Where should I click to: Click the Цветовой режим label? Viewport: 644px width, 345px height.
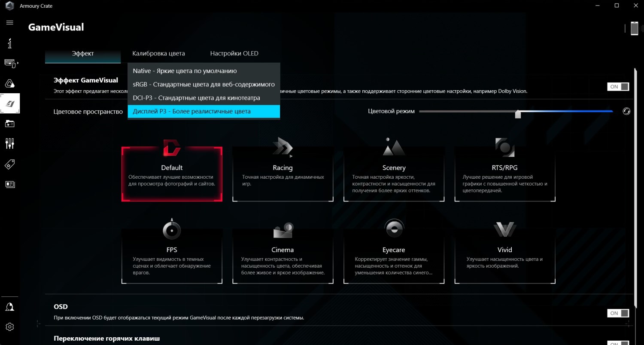391,111
